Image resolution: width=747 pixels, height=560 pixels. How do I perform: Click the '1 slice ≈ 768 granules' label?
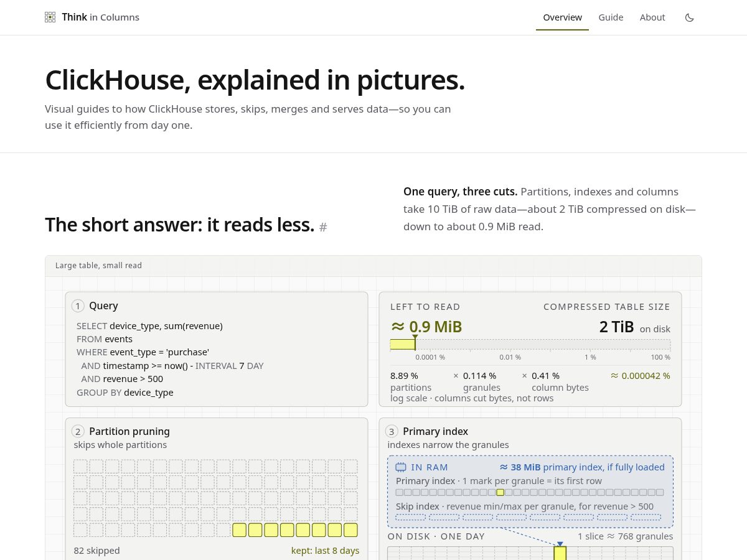point(625,536)
